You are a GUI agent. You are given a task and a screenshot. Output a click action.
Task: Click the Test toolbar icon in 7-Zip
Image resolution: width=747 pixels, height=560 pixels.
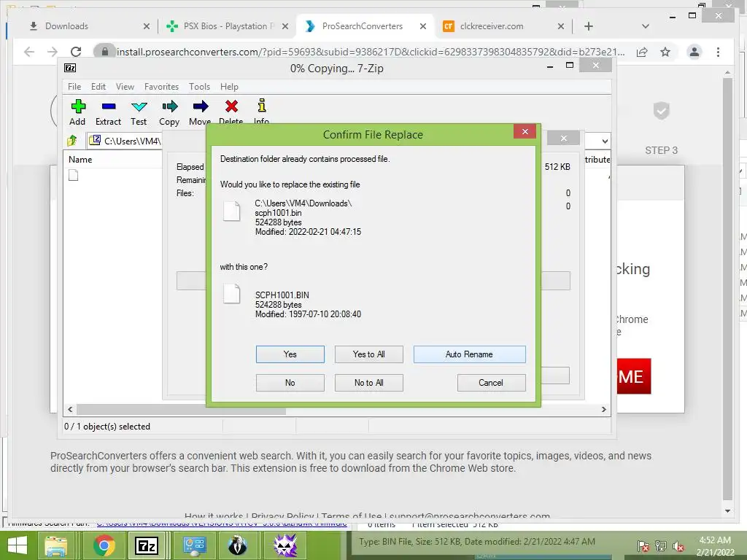(139, 106)
